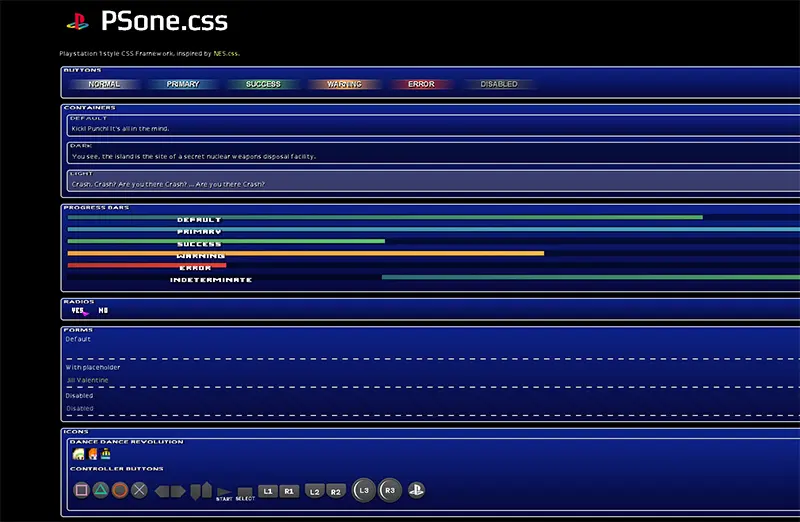Click the 'Crash. Crash? Are you there Crash?' text

click(x=168, y=184)
